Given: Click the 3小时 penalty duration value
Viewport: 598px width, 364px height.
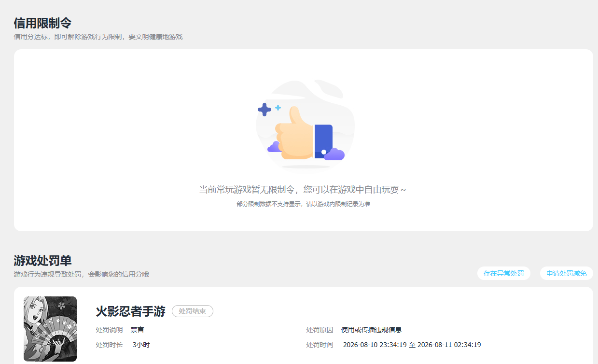Looking at the screenshot, I should coord(141,345).
